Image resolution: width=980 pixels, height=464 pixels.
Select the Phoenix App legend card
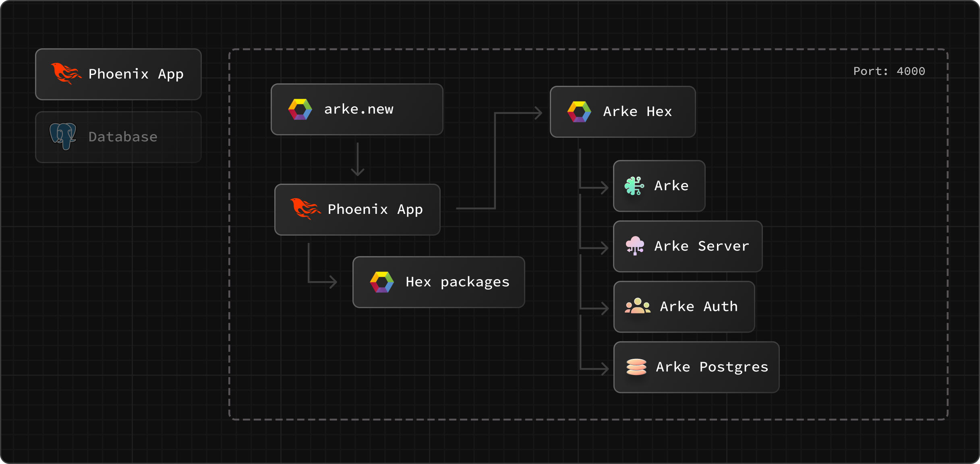point(118,74)
